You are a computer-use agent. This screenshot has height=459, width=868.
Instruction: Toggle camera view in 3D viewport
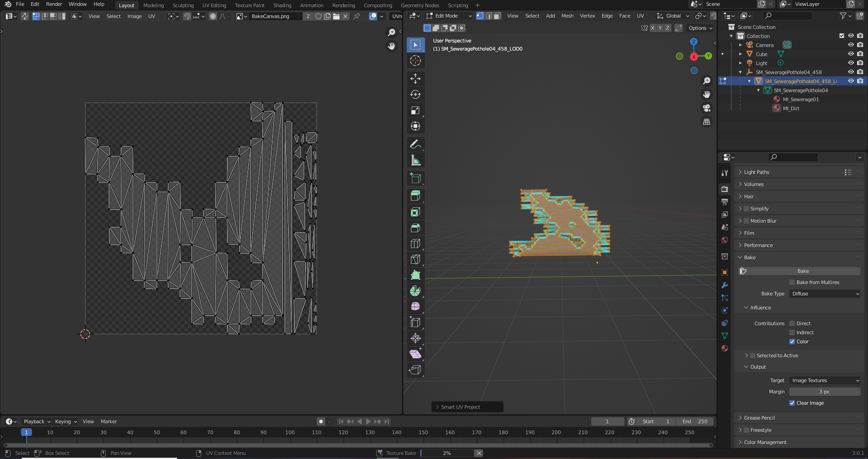(707, 108)
